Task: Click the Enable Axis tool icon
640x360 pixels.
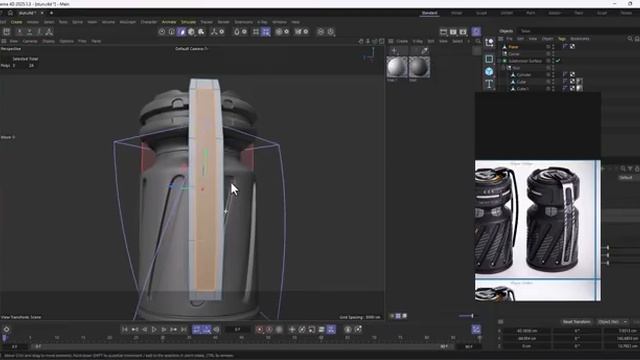Action: [x=214, y=32]
